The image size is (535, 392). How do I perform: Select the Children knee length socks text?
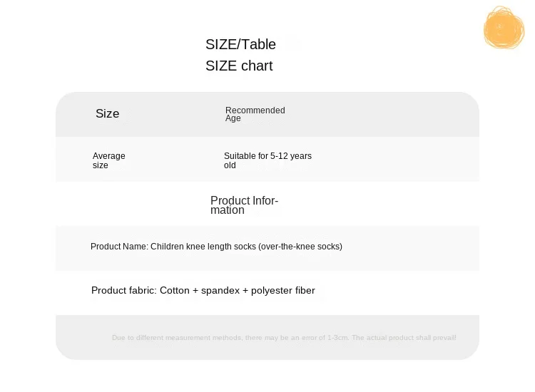203,247
